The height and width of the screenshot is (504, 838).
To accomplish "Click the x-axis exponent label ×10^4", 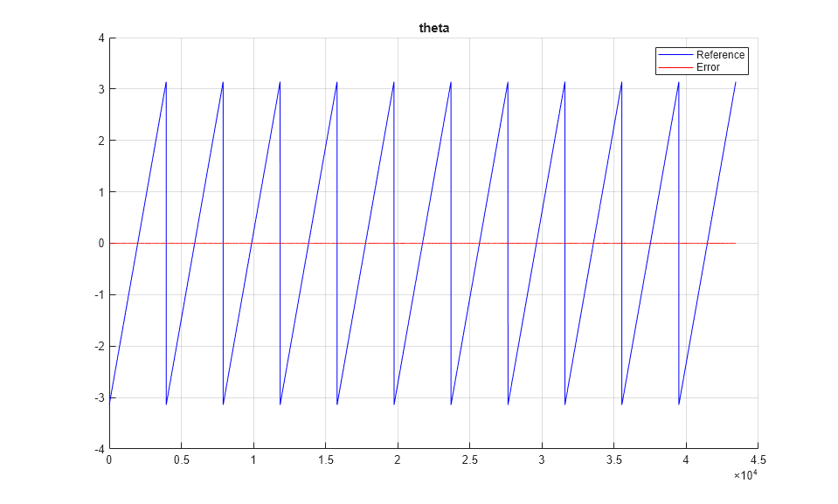I will (x=745, y=475).
